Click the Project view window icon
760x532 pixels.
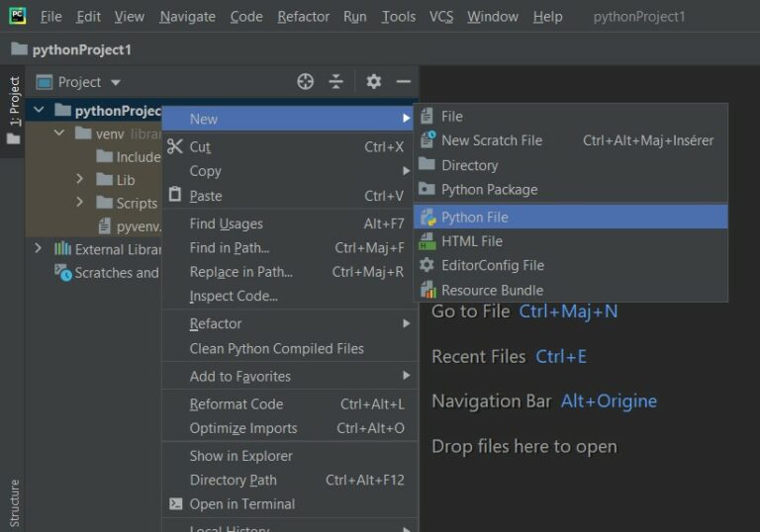point(45,82)
